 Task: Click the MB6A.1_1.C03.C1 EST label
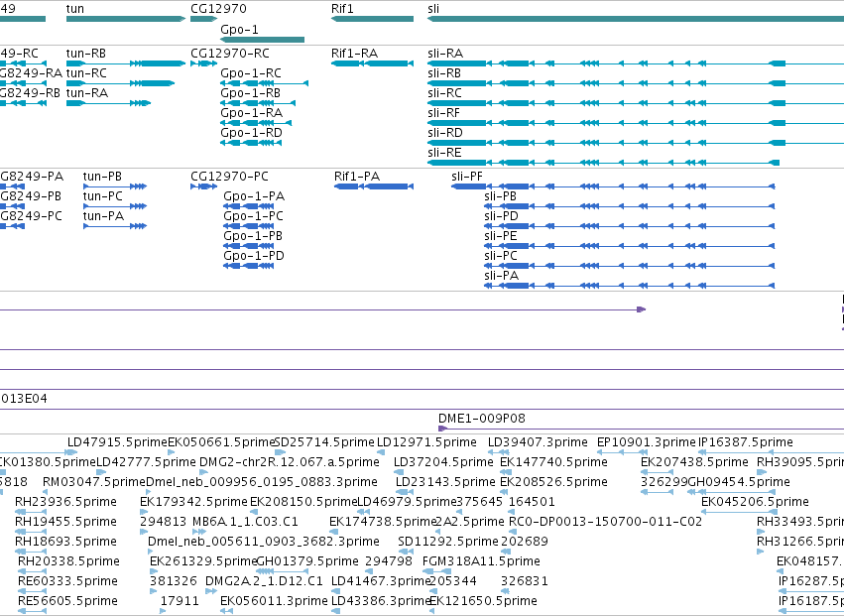tap(245, 522)
